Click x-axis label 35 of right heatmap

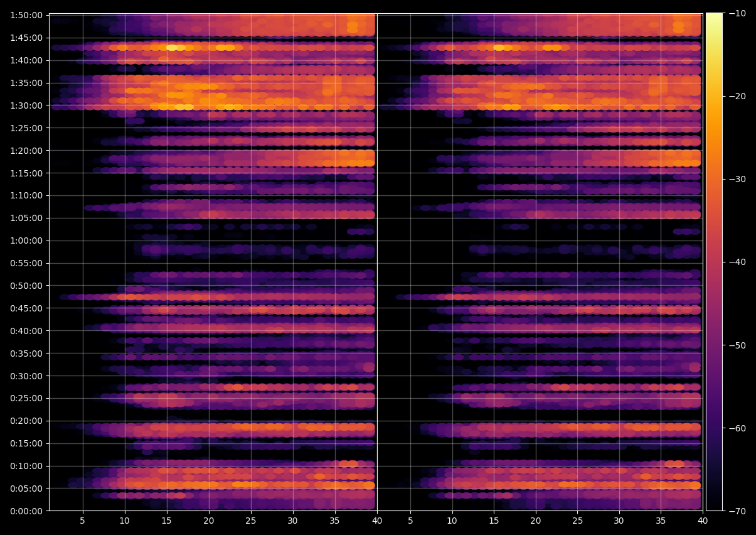coord(662,521)
